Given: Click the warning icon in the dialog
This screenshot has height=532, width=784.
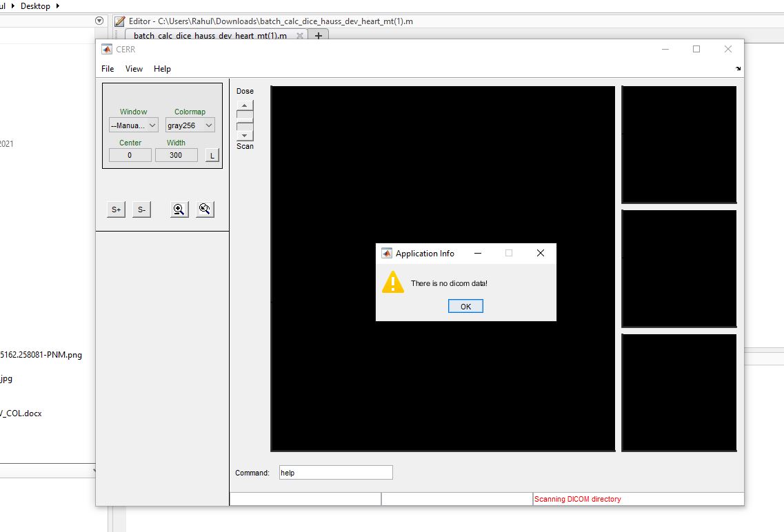Looking at the screenshot, I should tap(393, 283).
